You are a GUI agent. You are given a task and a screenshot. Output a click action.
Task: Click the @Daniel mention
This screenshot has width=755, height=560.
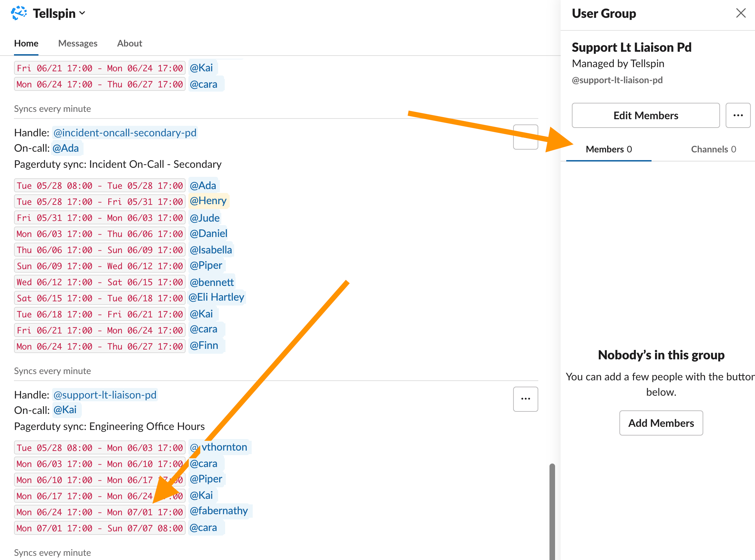pos(208,234)
